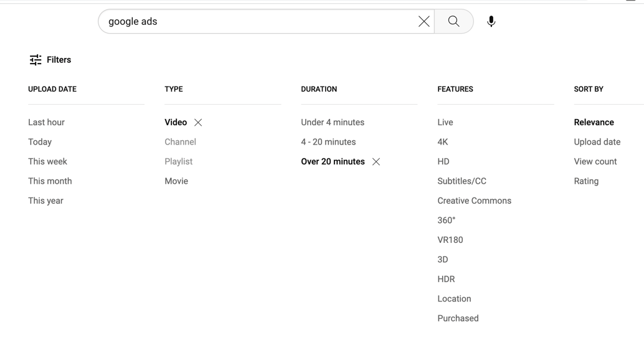Sort results by Relevance
Screen dimensions: 644x337
(594, 123)
